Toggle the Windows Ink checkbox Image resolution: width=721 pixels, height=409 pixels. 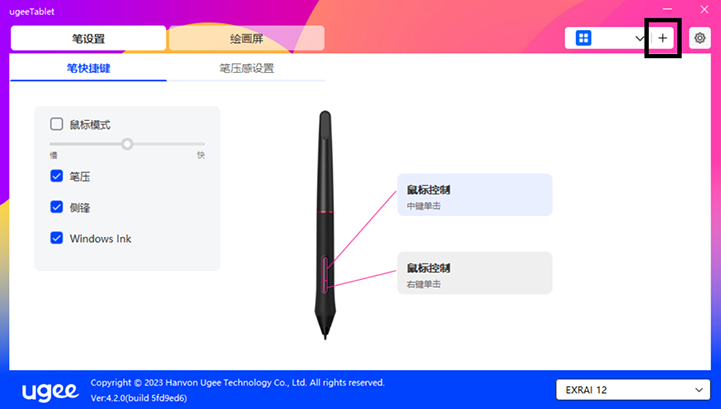pos(57,238)
